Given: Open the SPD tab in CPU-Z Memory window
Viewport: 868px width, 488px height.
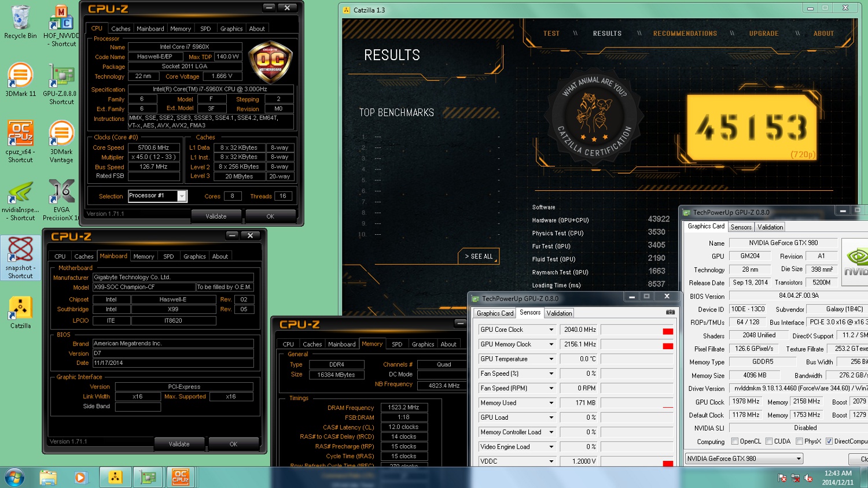Looking at the screenshot, I should click(x=396, y=344).
